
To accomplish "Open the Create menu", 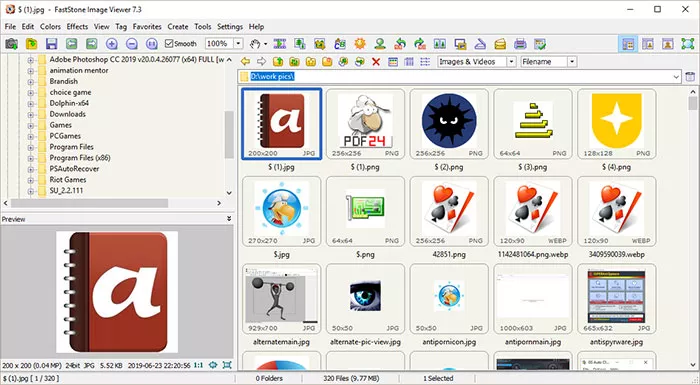I will pyautogui.click(x=178, y=26).
